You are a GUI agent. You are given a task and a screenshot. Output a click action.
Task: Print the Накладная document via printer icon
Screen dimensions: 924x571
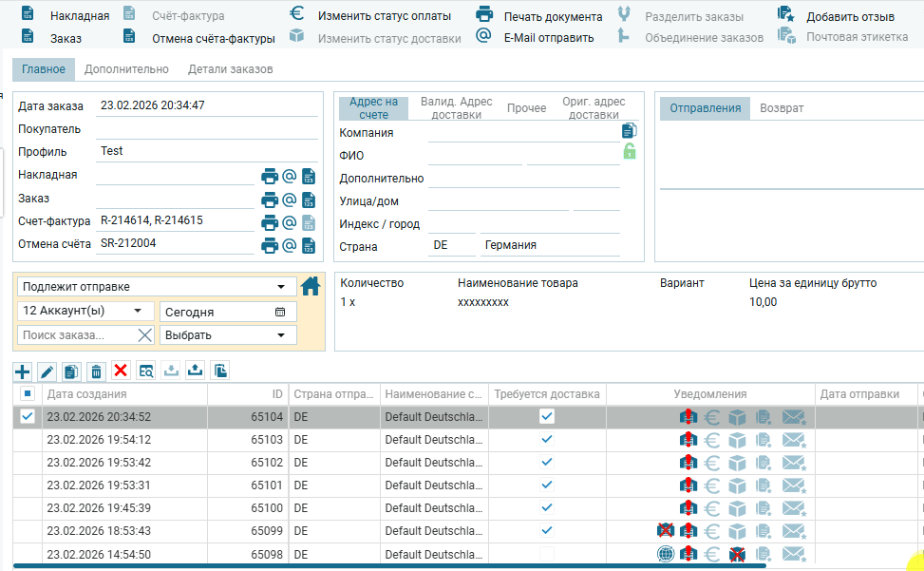coord(270,176)
